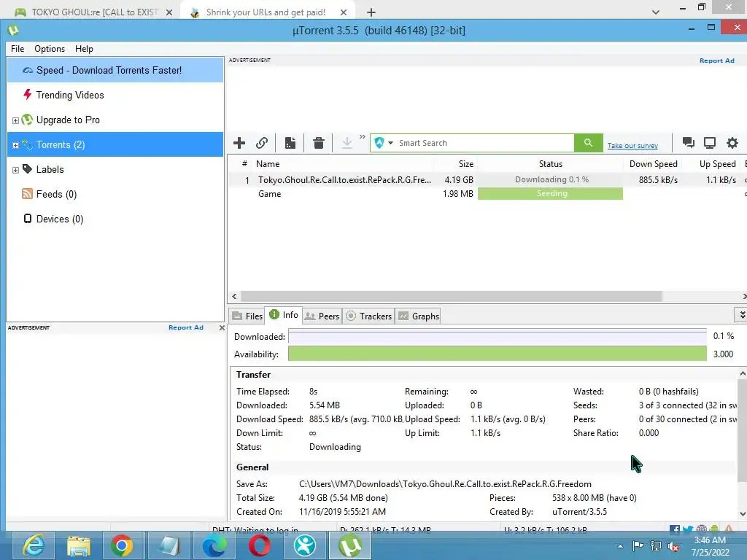
Task: Click the Remove Torrent trash icon
Action: point(319,143)
